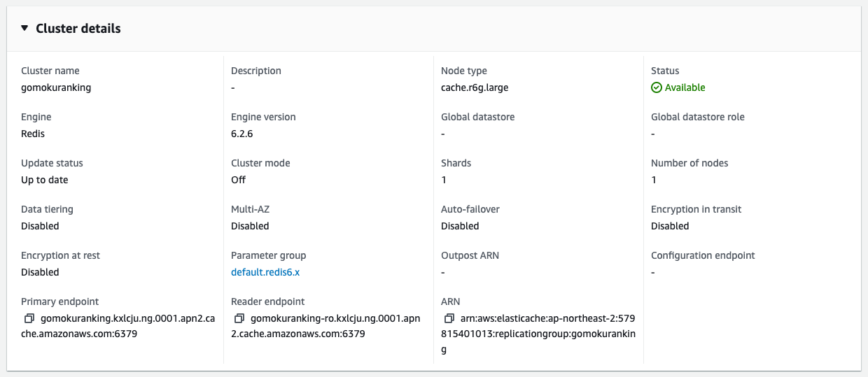The height and width of the screenshot is (377, 868).
Task: Click the Multi-AZ Disabled value
Action: click(250, 226)
